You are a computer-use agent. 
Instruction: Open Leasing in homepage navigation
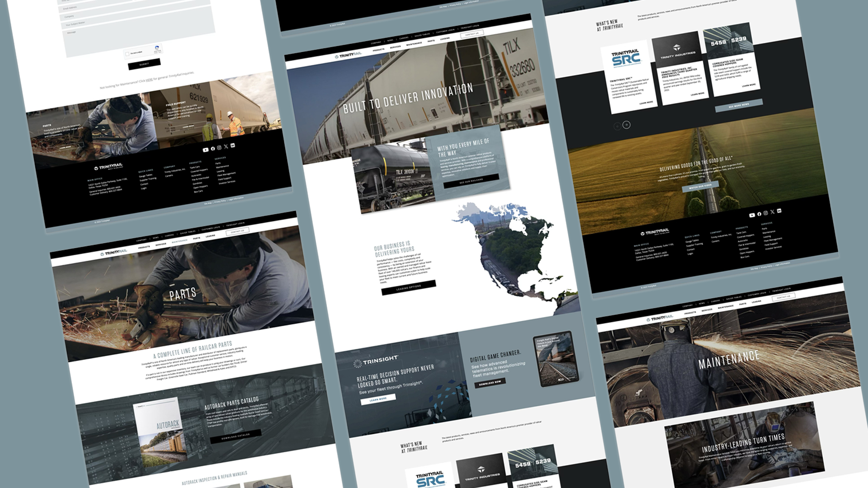pos(445,39)
